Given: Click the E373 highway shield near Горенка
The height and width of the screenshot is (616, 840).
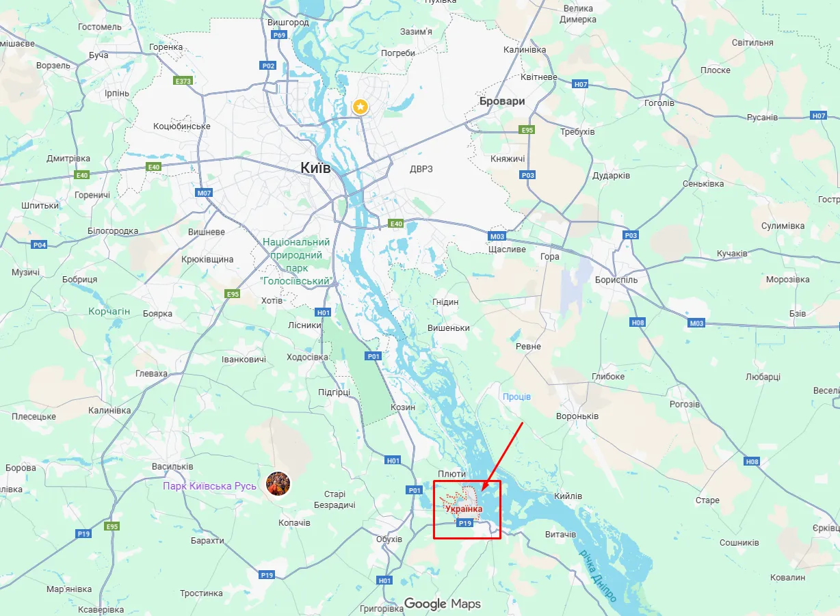Looking at the screenshot, I should pos(183,81).
